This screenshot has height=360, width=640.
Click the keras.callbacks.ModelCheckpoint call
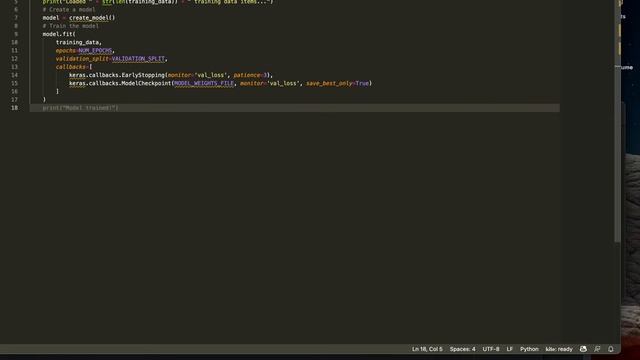(220, 83)
